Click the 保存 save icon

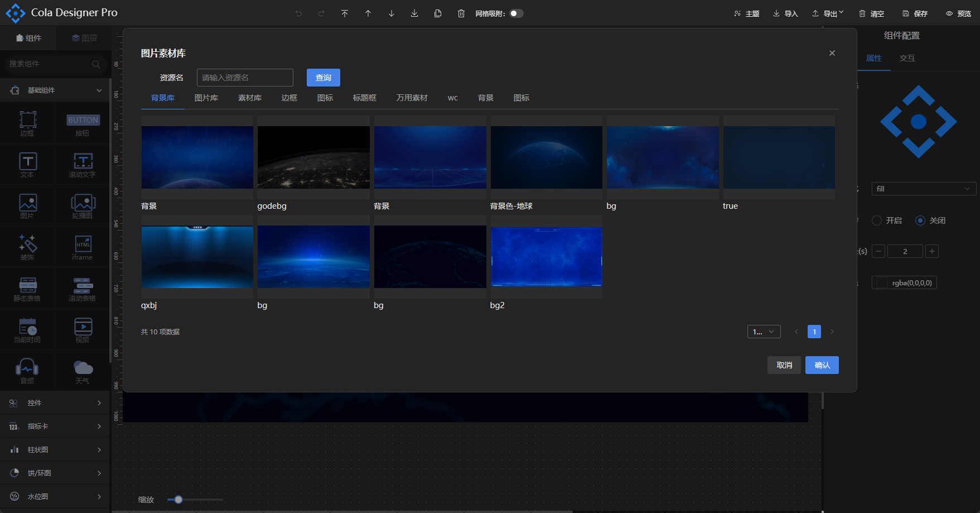[x=906, y=13]
